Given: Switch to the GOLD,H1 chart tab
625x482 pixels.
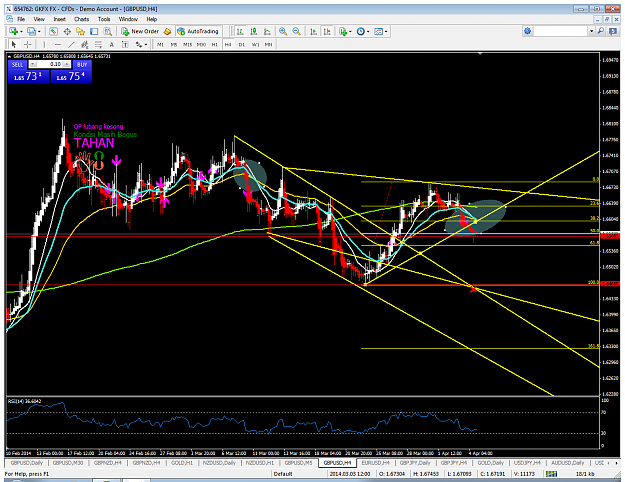Looking at the screenshot, I should point(182,463).
